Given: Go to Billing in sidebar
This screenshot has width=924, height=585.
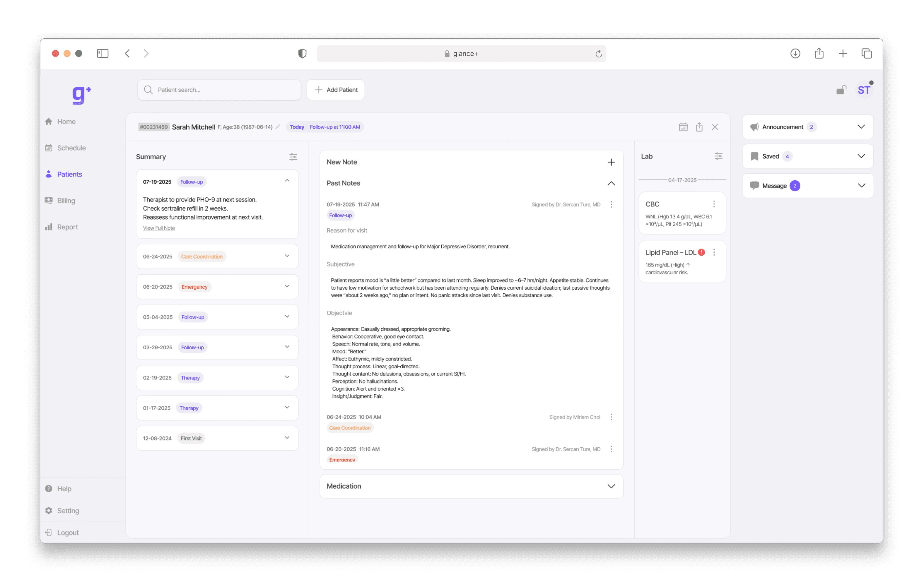Looking at the screenshot, I should pos(66,201).
